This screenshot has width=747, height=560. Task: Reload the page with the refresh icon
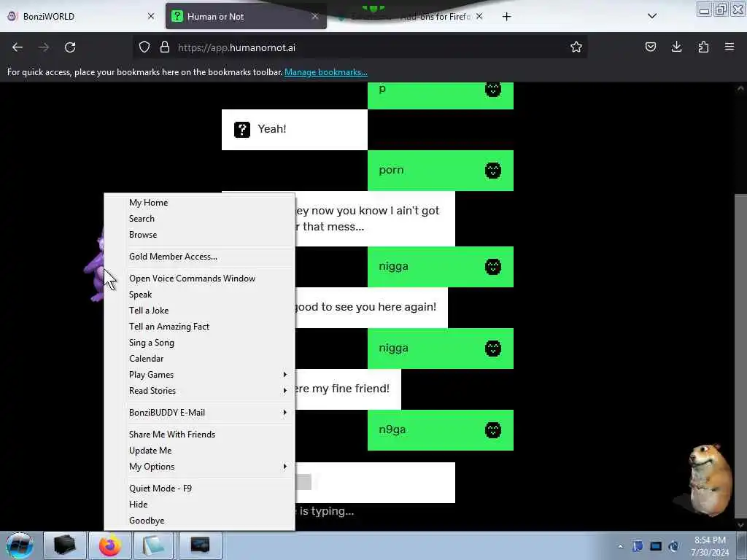click(x=70, y=47)
